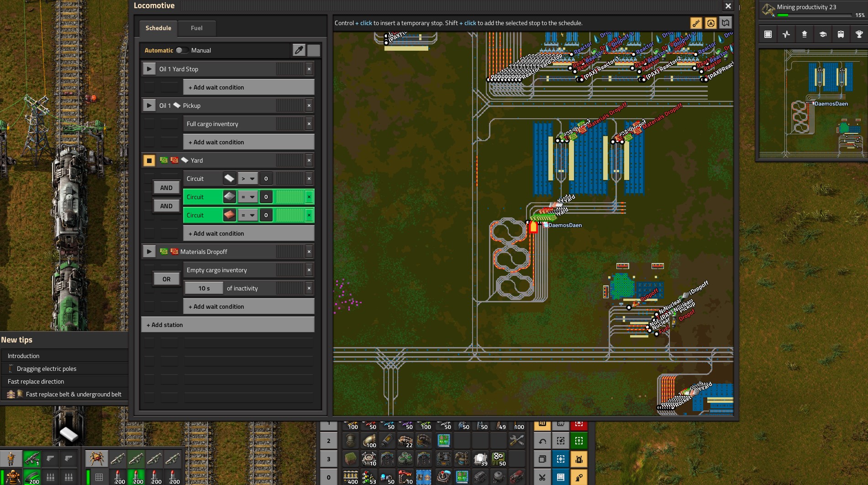The width and height of the screenshot is (868, 485).
Task: Select quickbar row 0
Action: pos(328,477)
